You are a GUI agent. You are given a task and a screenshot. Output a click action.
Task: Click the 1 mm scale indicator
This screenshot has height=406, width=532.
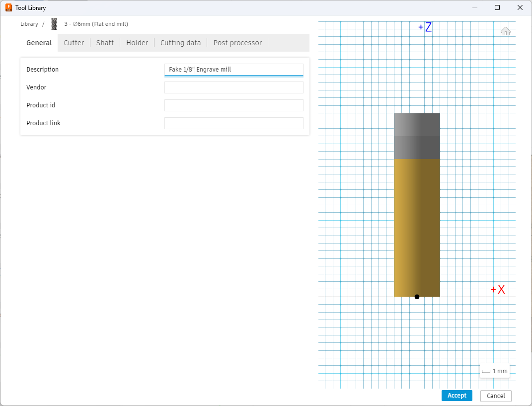click(495, 371)
